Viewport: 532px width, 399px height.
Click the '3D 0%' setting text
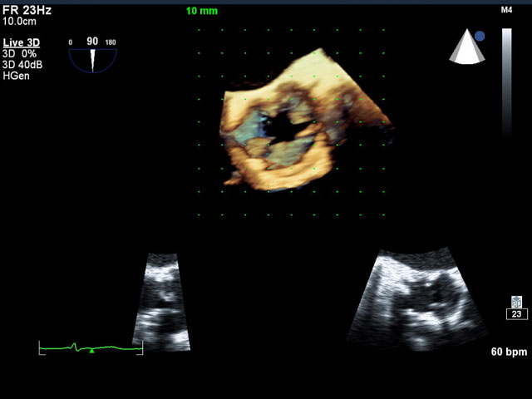pyautogui.click(x=19, y=53)
